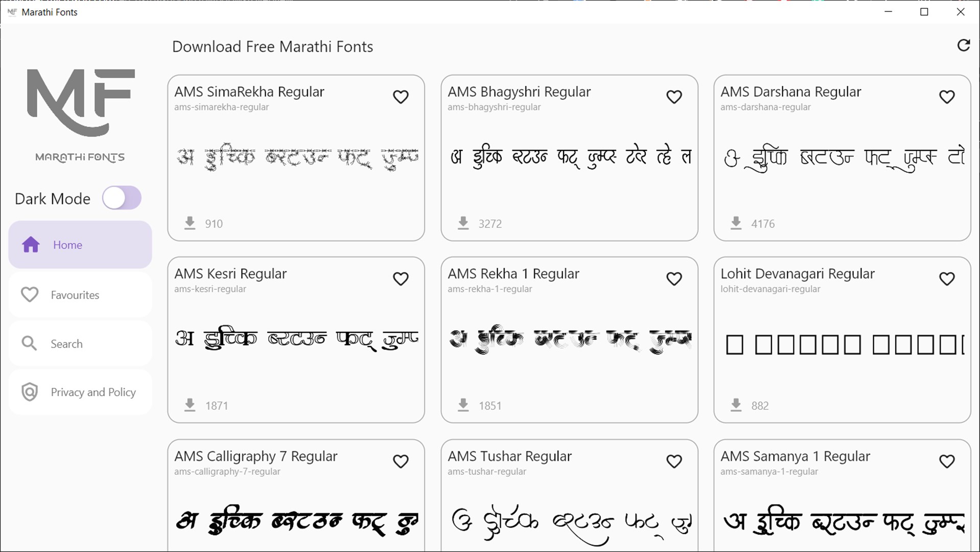Favourite AMS Tushar Regular
This screenshot has height=552, width=980.
coord(673,461)
